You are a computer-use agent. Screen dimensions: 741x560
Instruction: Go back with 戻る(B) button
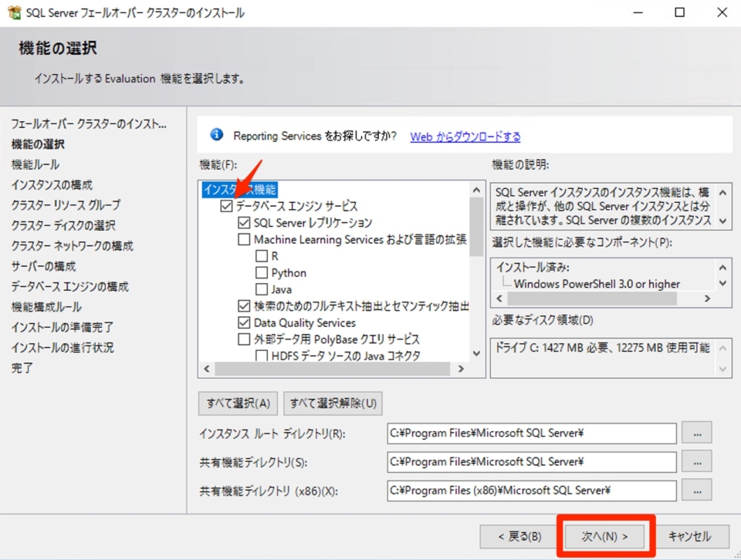pos(519,536)
